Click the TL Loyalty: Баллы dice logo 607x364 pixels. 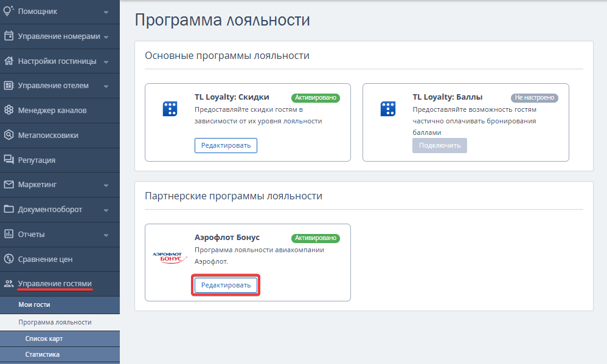[x=388, y=109]
